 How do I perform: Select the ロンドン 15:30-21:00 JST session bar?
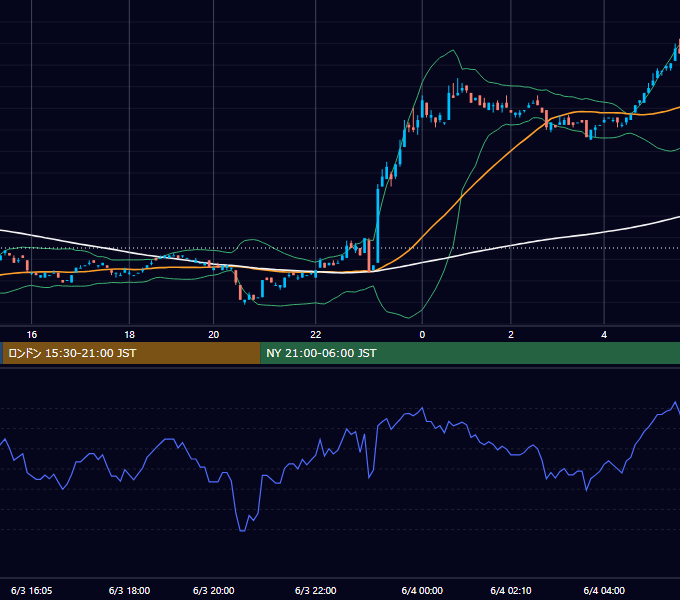(131, 353)
